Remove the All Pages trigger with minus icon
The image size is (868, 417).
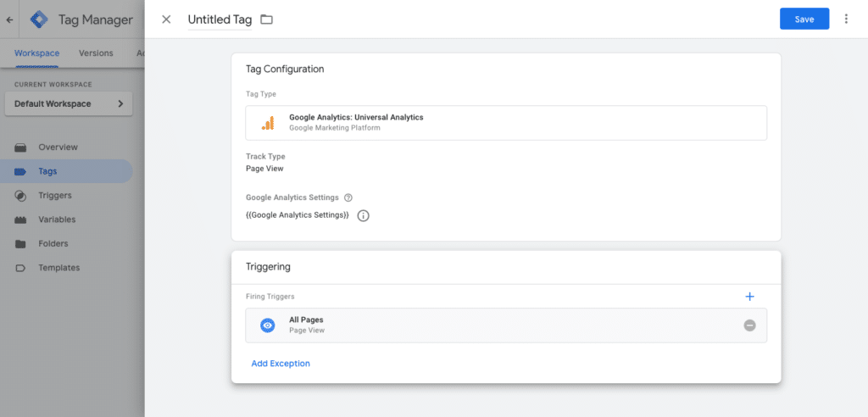(x=749, y=325)
